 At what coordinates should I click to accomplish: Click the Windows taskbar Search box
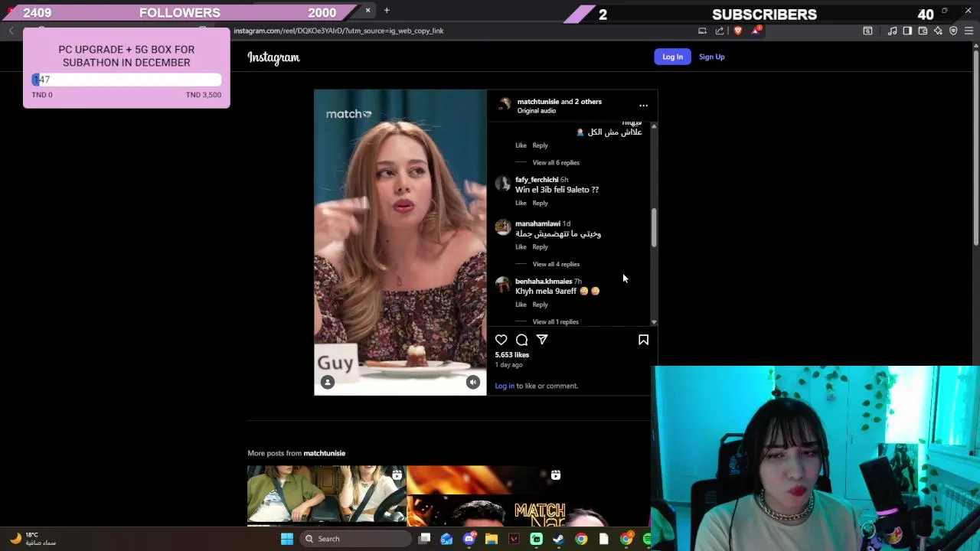point(355,539)
